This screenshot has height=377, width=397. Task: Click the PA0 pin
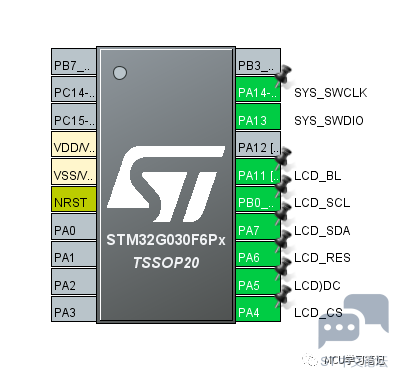[74, 227]
